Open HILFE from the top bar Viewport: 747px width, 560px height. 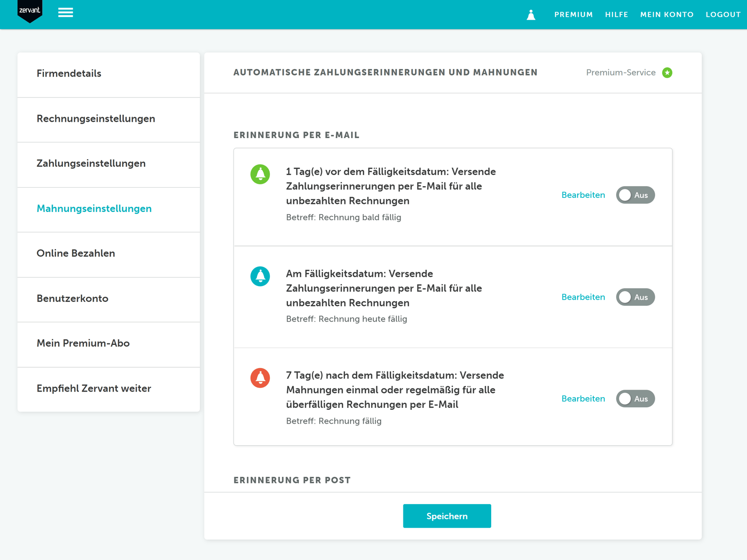coord(616,14)
